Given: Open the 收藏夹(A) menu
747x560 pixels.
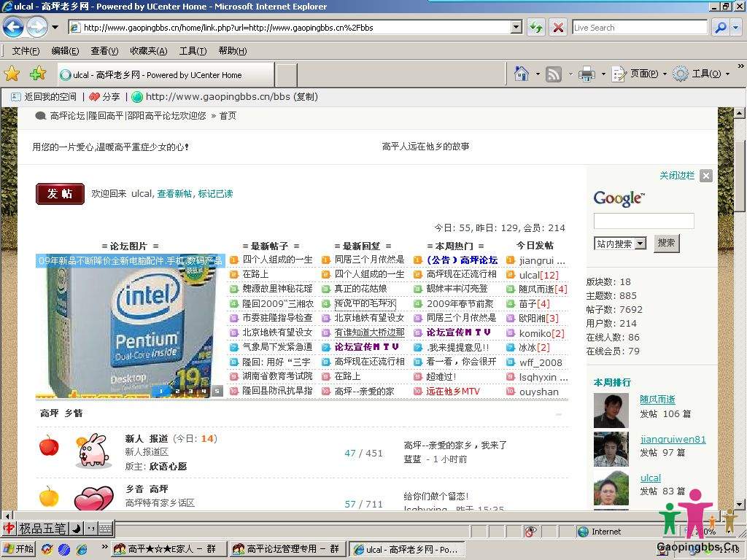Looking at the screenshot, I should (148, 51).
